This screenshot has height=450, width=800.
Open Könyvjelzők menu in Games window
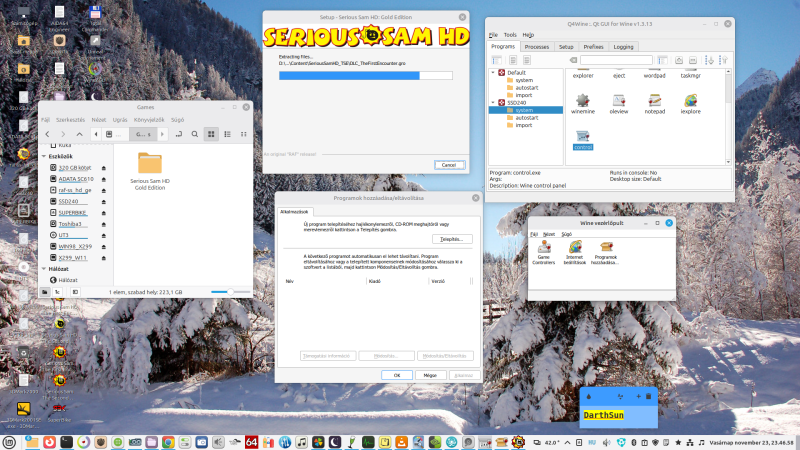(149, 120)
